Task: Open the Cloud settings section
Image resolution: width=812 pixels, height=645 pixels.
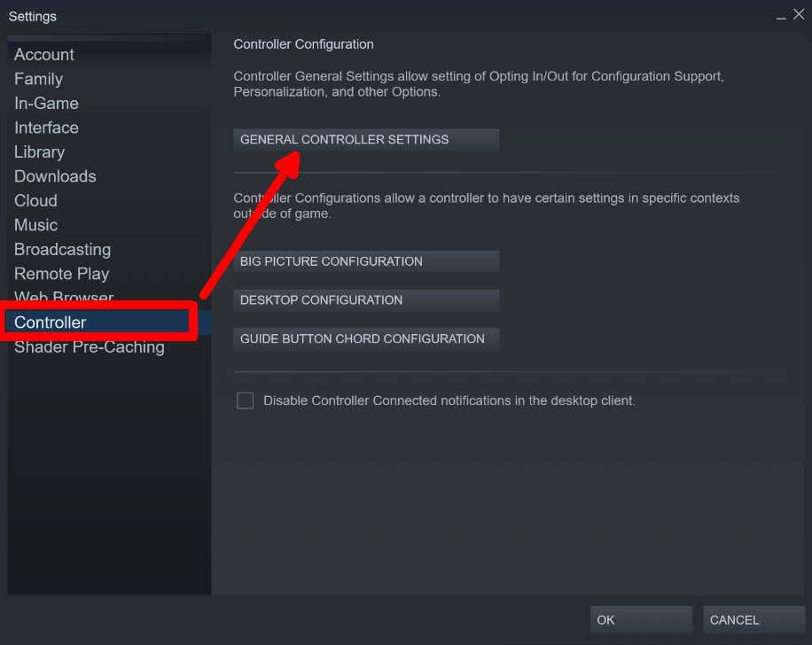Action: click(35, 200)
